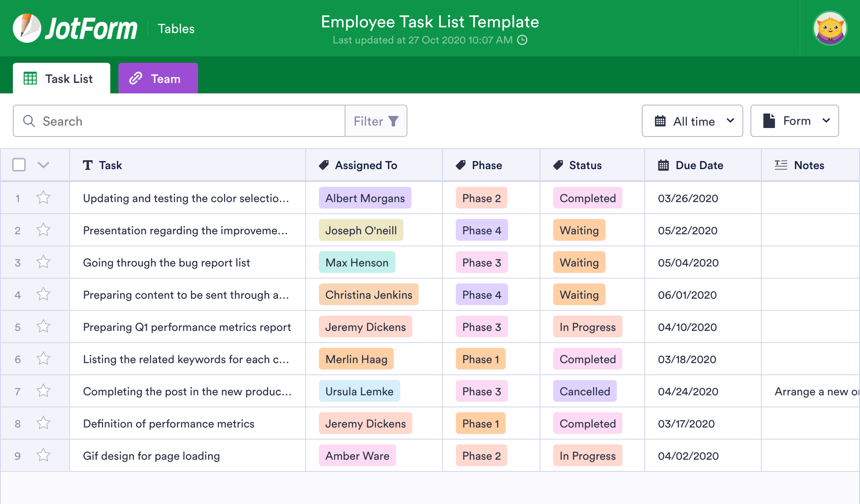
Task: Expand the All time date dropdown
Action: click(x=693, y=121)
